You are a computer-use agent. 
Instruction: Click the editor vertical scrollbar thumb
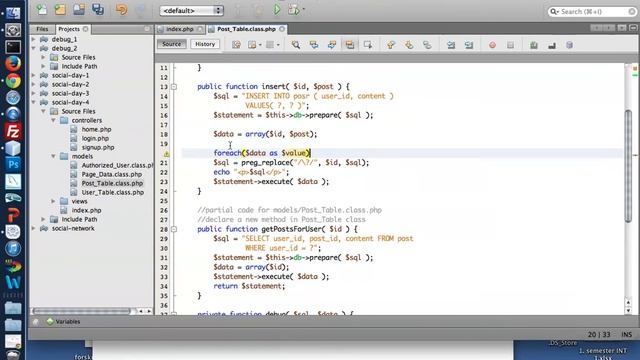[x=628, y=166]
